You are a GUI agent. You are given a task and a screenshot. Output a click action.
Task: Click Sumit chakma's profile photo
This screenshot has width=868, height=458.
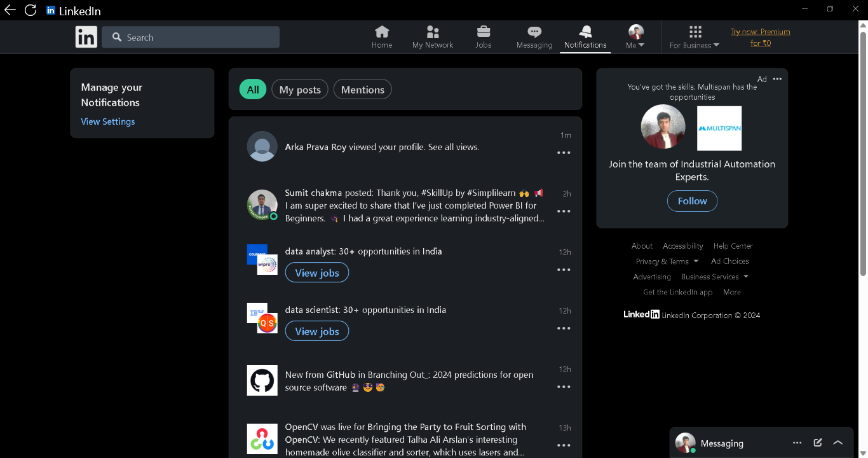pos(262,205)
